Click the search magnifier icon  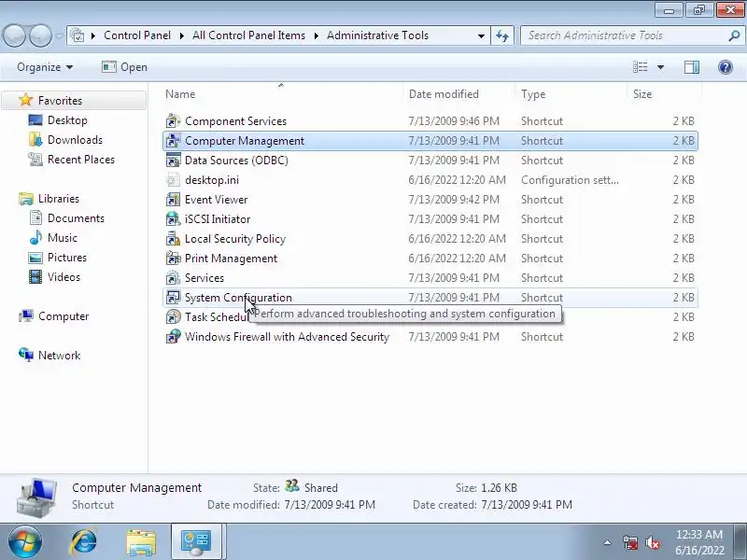(x=734, y=35)
